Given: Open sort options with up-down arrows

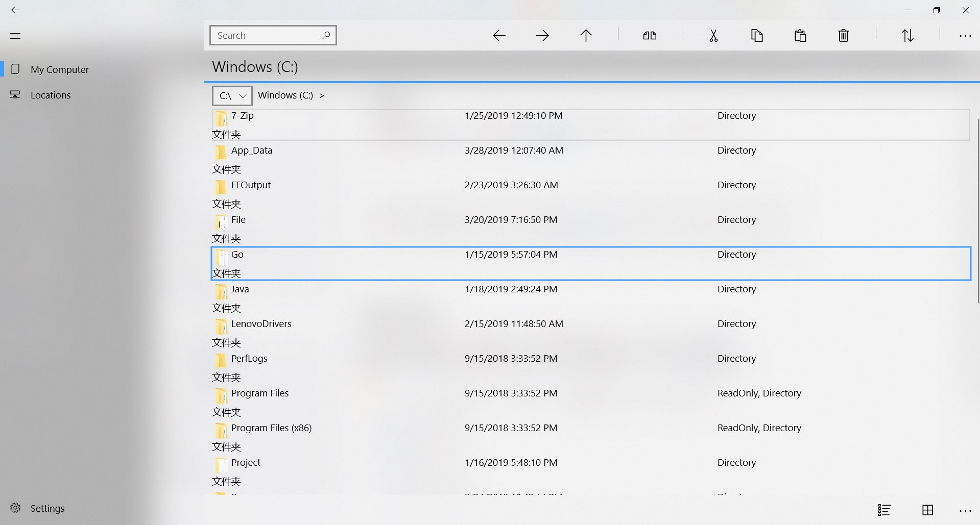Looking at the screenshot, I should click(x=907, y=35).
